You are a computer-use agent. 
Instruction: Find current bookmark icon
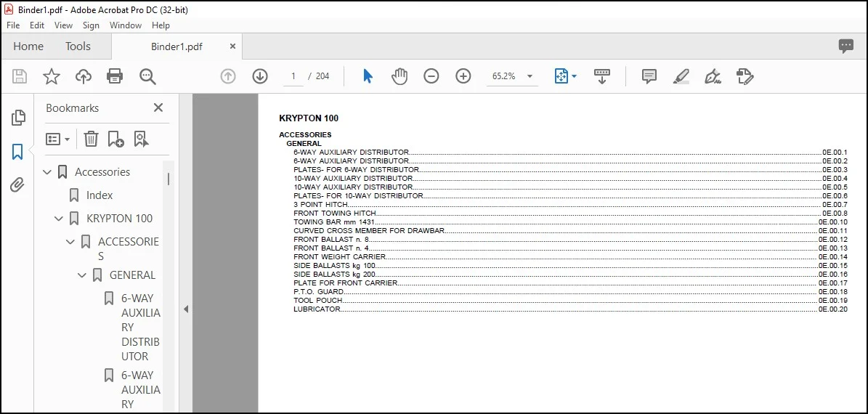click(x=141, y=139)
